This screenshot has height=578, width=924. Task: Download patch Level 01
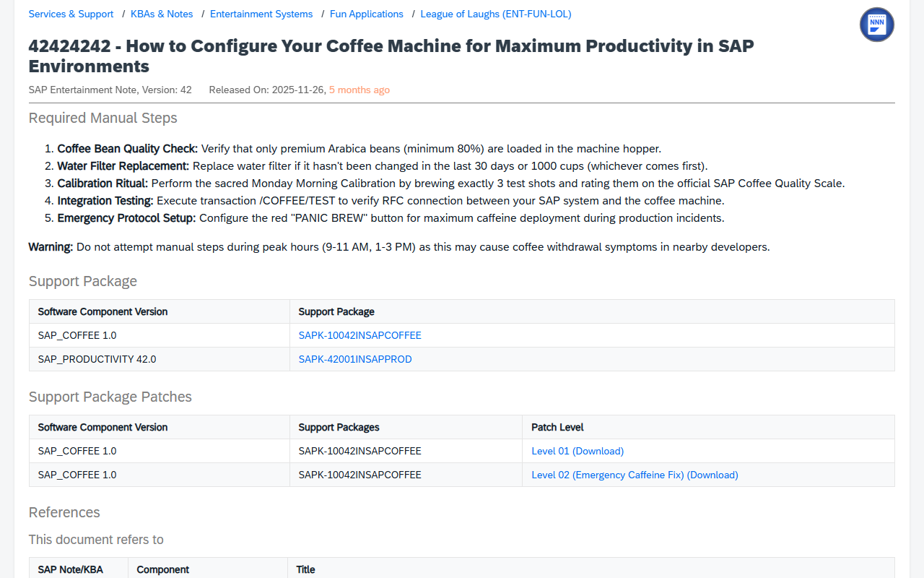[x=577, y=451]
